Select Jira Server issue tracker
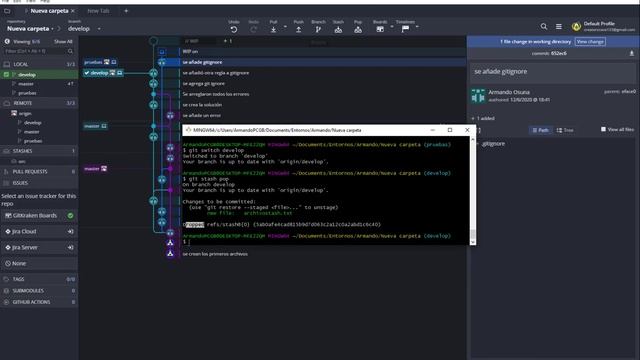640x360 pixels. pyautogui.click(x=39, y=247)
